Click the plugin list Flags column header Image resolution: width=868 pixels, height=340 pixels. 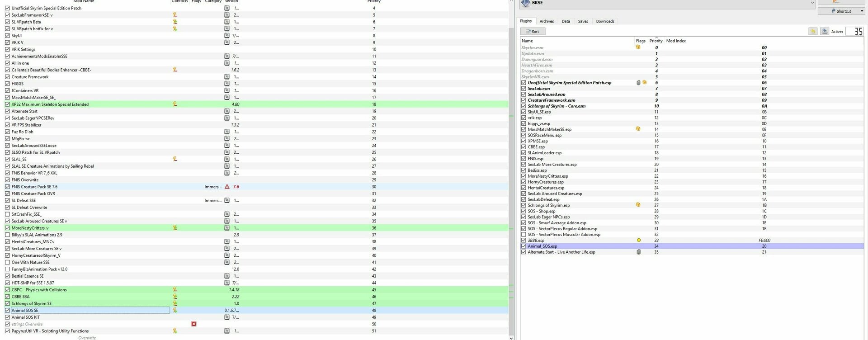coord(641,41)
